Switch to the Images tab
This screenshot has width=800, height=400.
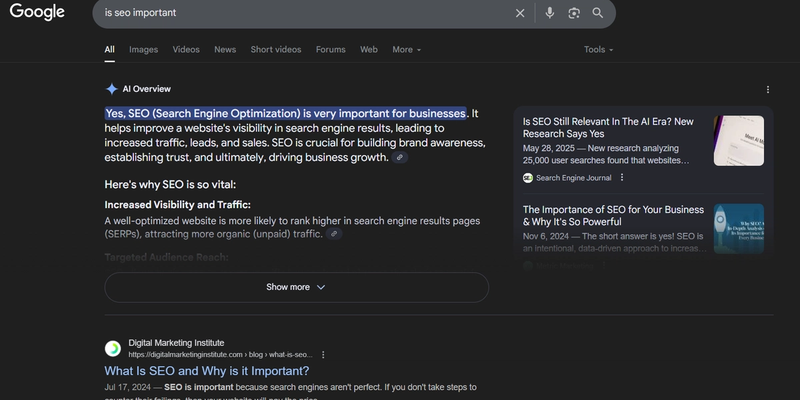143,49
